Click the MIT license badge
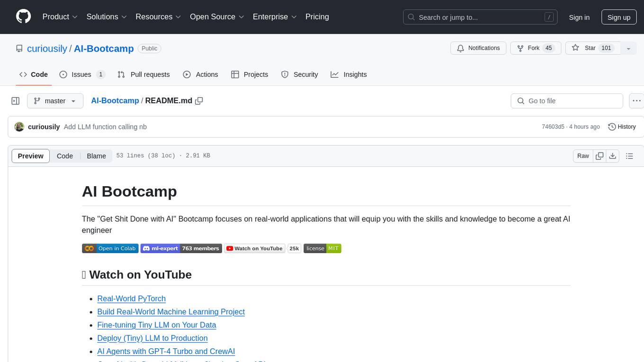This screenshot has width=644, height=362. point(322,248)
